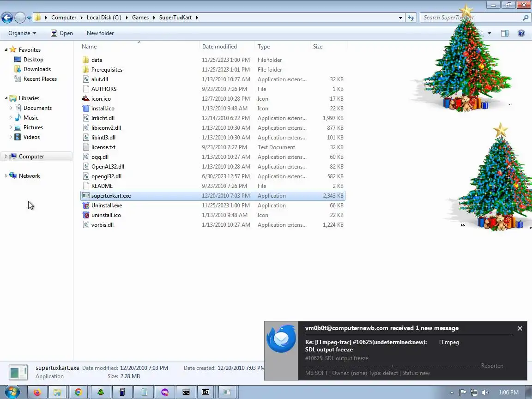Select Pictures library in sidebar
The image size is (532, 399).
(x=33, y=127)
